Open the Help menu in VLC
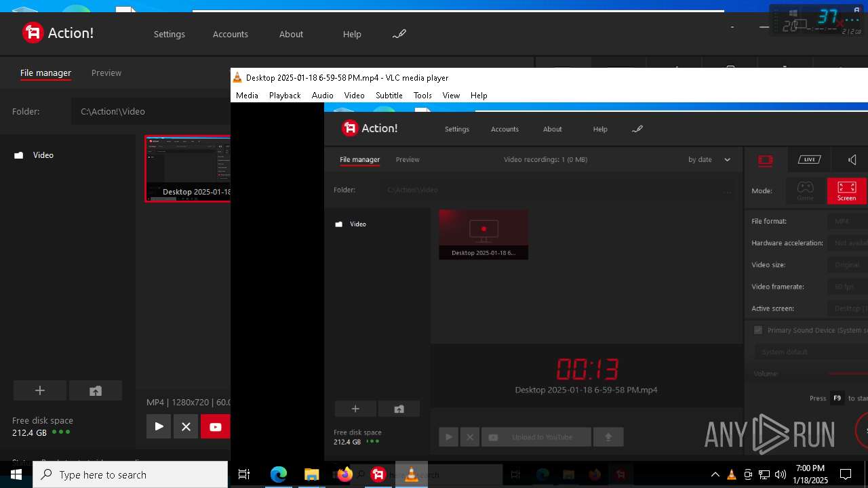868x488 pixels. (479, 96)
